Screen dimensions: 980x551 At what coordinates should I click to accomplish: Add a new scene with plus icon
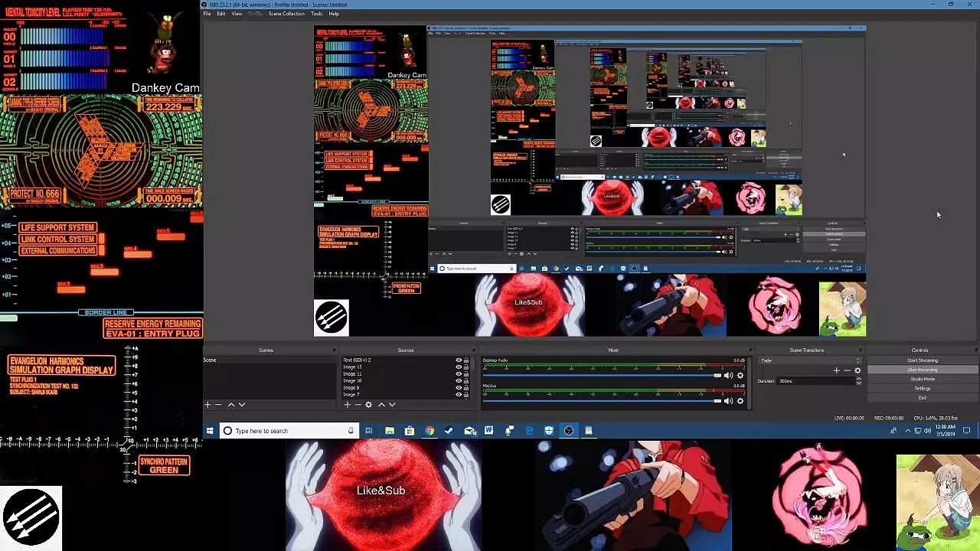pos(207,405)
